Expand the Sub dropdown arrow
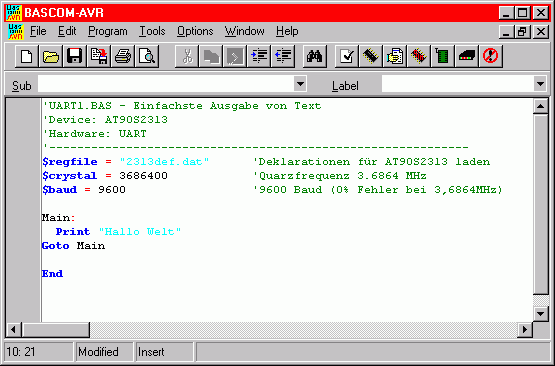Viewport: 555px width, 366px height. (300, 84)
